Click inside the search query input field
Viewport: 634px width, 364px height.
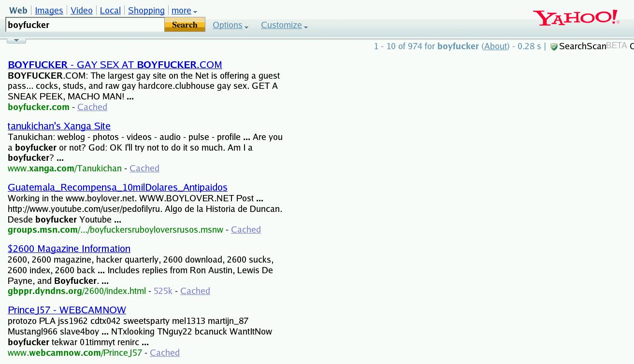[85, 25]
